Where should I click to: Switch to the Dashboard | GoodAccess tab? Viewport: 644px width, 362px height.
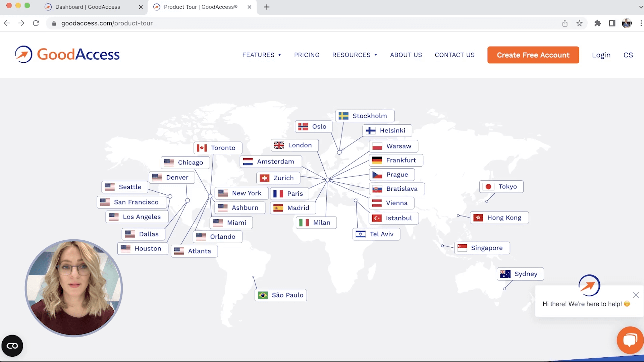point(88,7)
